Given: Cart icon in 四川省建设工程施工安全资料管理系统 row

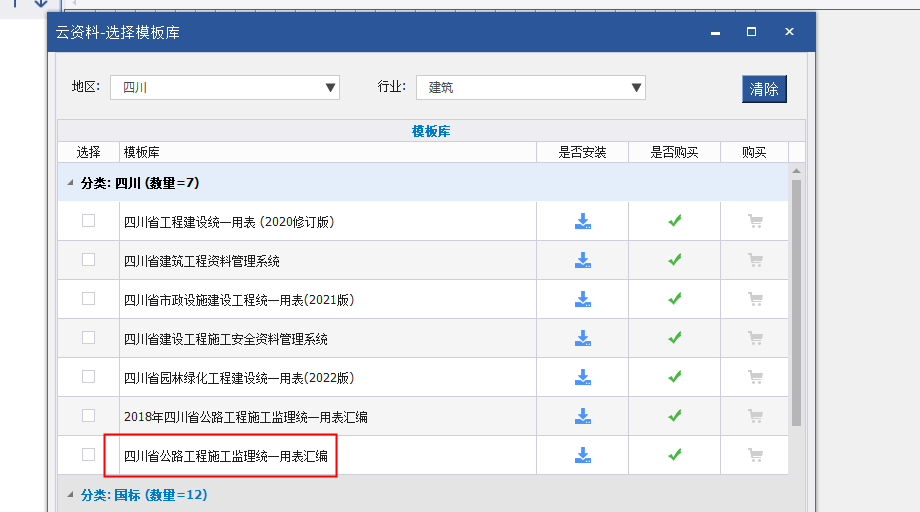Looking at the screenshot, I should click(x=755, y=338).
